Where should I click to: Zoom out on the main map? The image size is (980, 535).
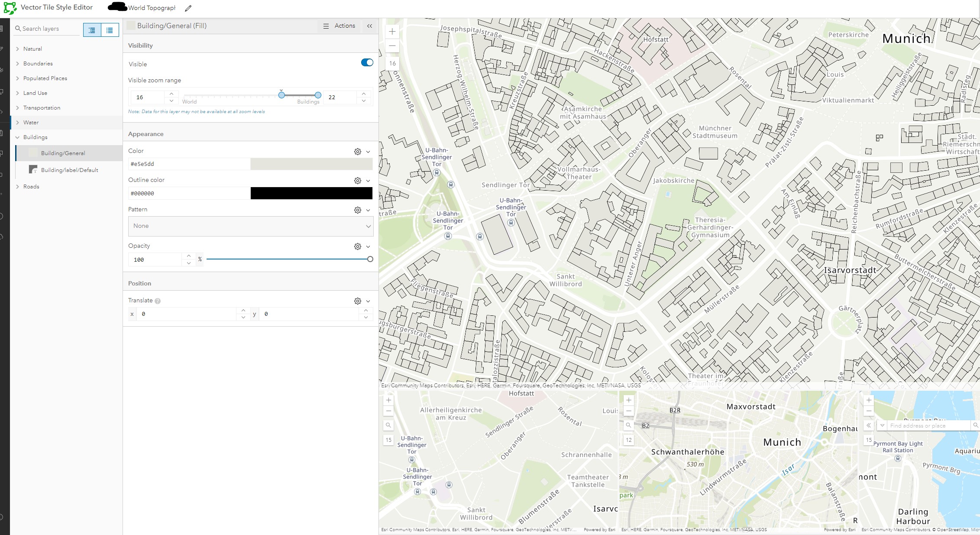[392, 46]
